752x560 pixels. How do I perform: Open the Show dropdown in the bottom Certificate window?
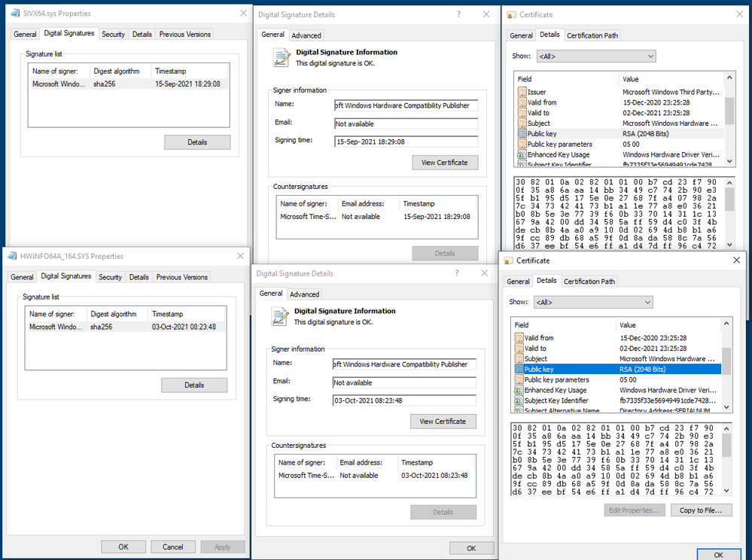click(x=593, y=302)
